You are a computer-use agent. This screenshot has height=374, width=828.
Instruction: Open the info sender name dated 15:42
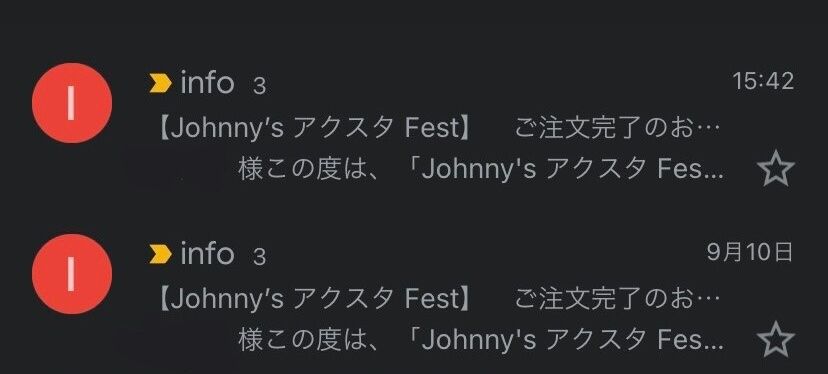[207, 83]
